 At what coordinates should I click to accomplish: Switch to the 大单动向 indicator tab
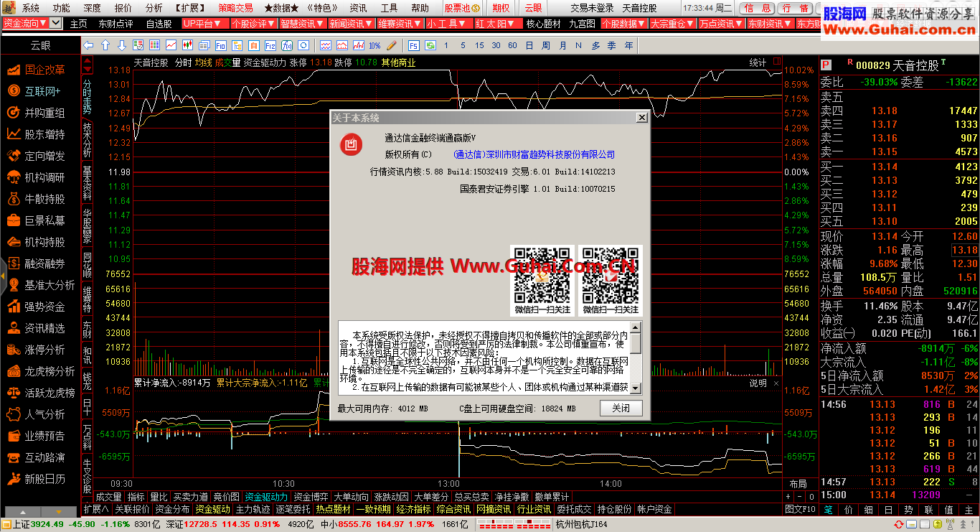coord(352,497)
